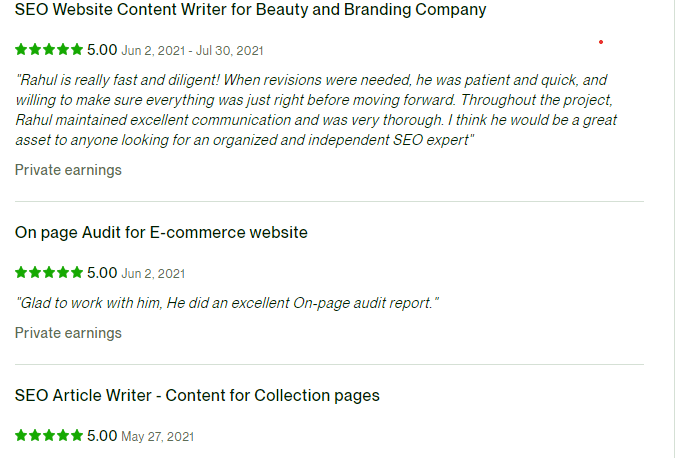Viewport: 688px width, 458px height.
Task: Click Private earnings under the On-page audit review
Action: point(68,333)
